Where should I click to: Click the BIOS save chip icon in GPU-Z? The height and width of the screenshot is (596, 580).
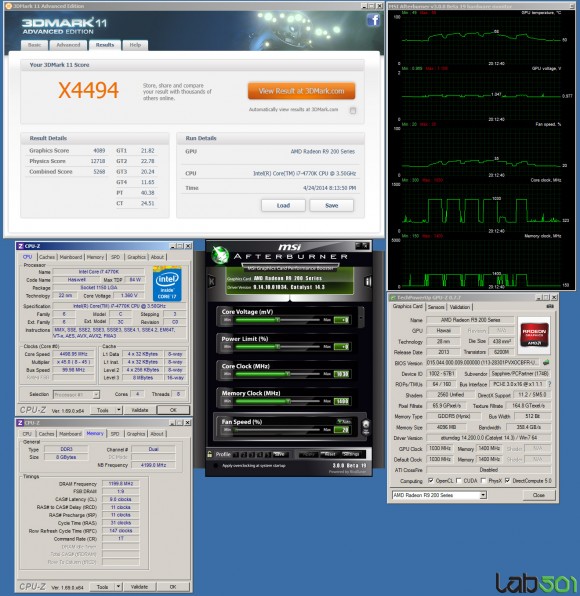point(546,362)
